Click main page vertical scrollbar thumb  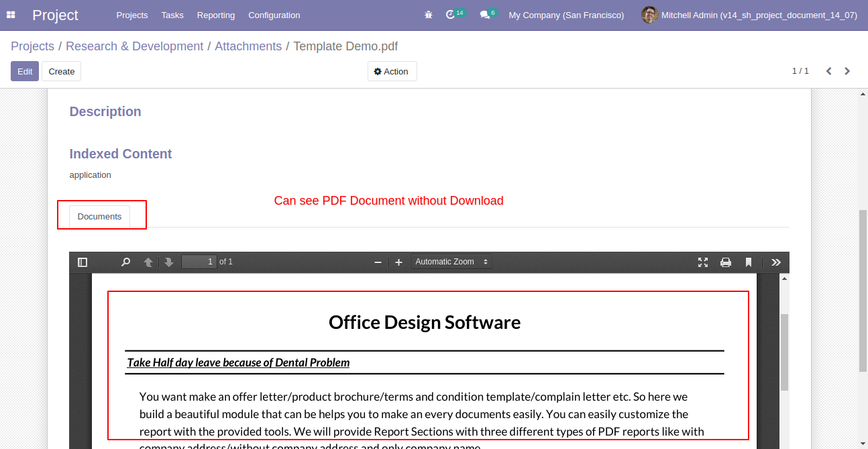click(x=863, y=290)
